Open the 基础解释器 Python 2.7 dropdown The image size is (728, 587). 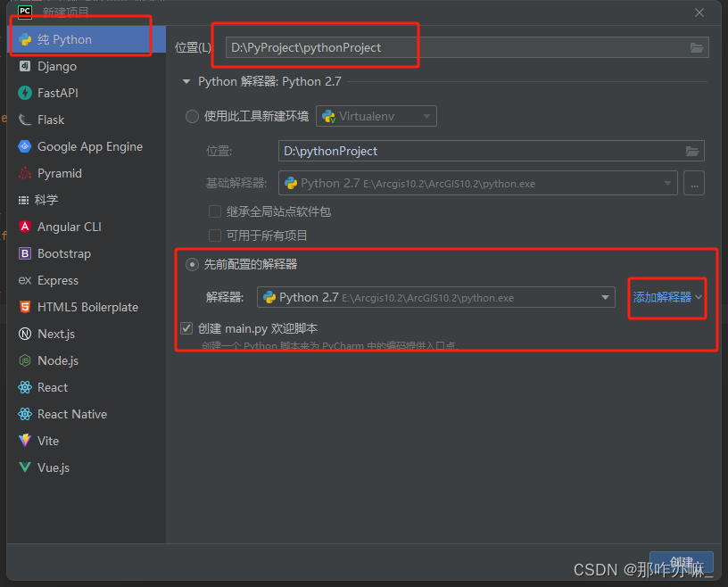[x=478, y=184]
